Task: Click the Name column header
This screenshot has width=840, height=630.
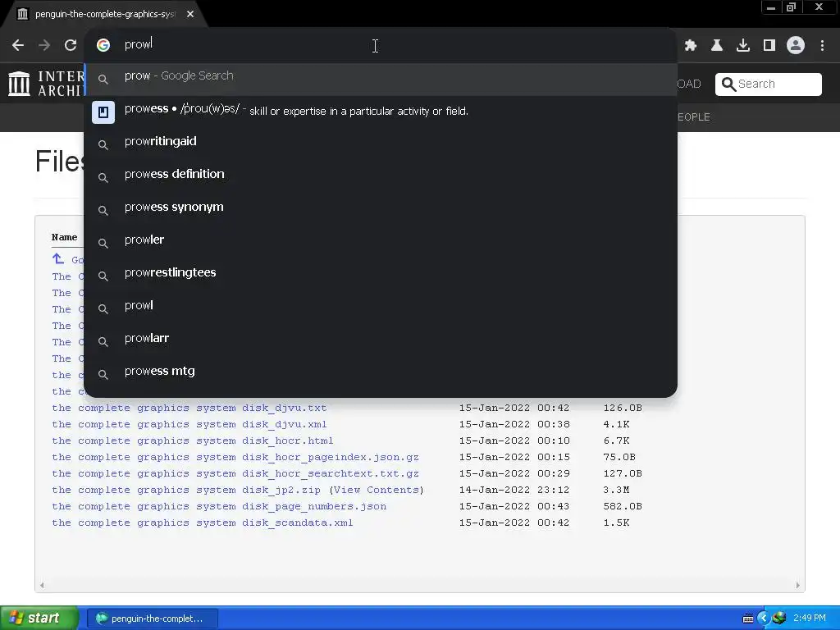Action: [64, 237]
